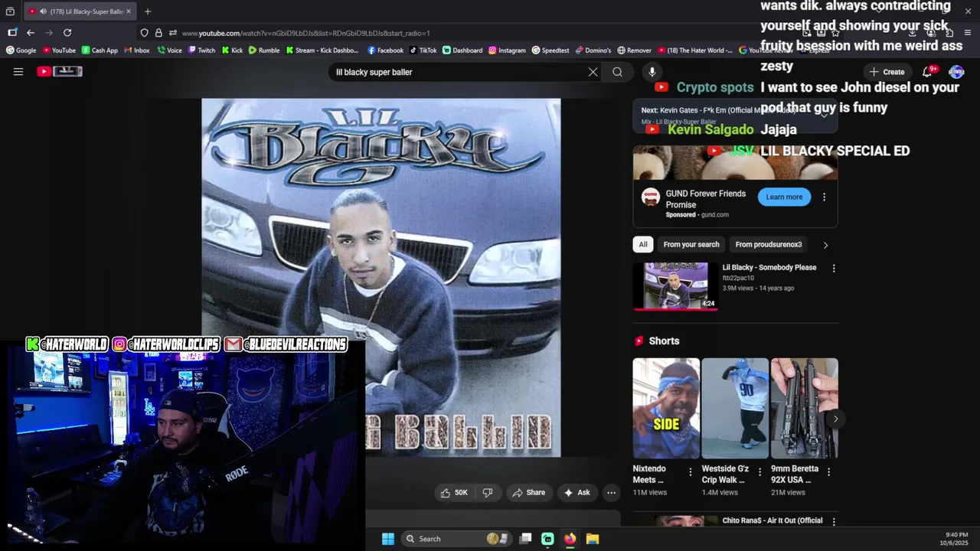Screen dimensions: 980x551
Task: Open the Instagram bookmark
Action: tap(507, 51)
